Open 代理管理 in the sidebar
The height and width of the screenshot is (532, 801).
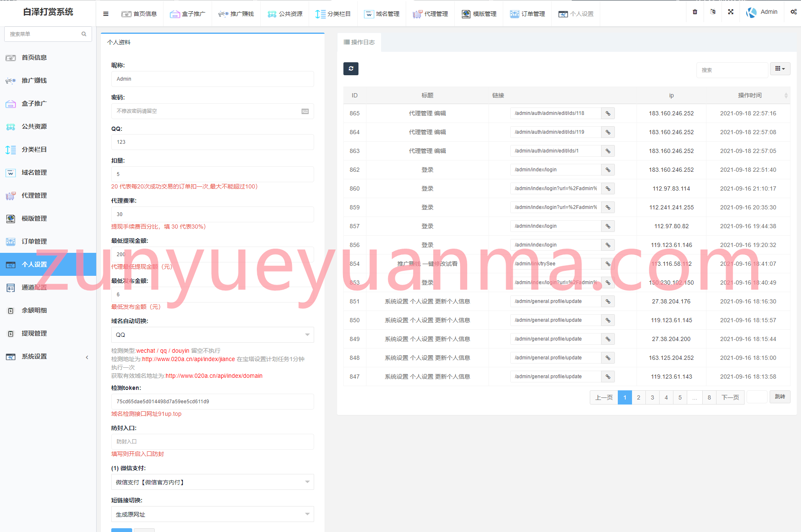tap(48, 196)
